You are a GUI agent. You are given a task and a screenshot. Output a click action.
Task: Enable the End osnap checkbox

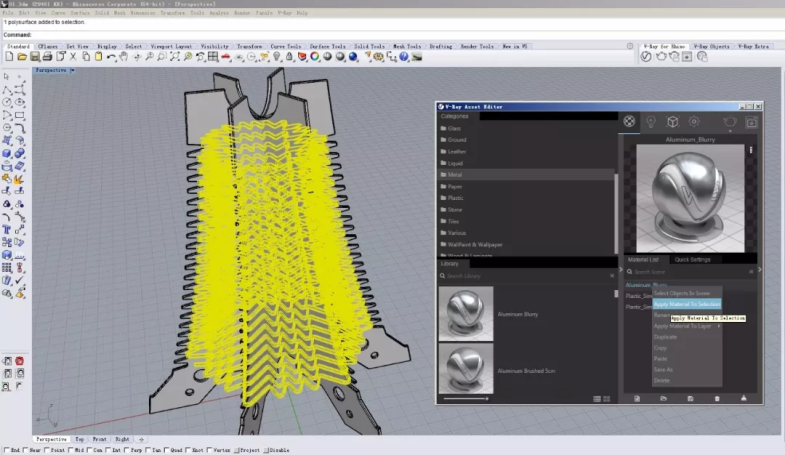click(x=5, y=450)
